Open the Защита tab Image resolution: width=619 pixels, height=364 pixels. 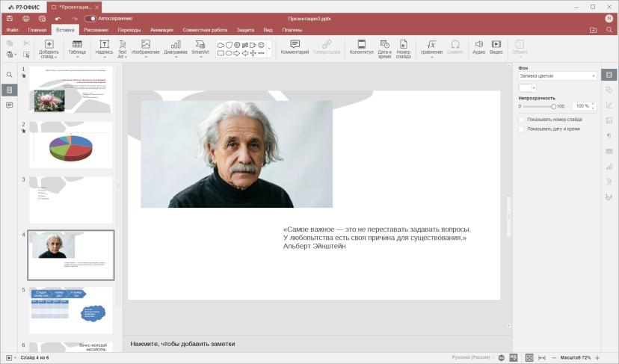[245, 30]
